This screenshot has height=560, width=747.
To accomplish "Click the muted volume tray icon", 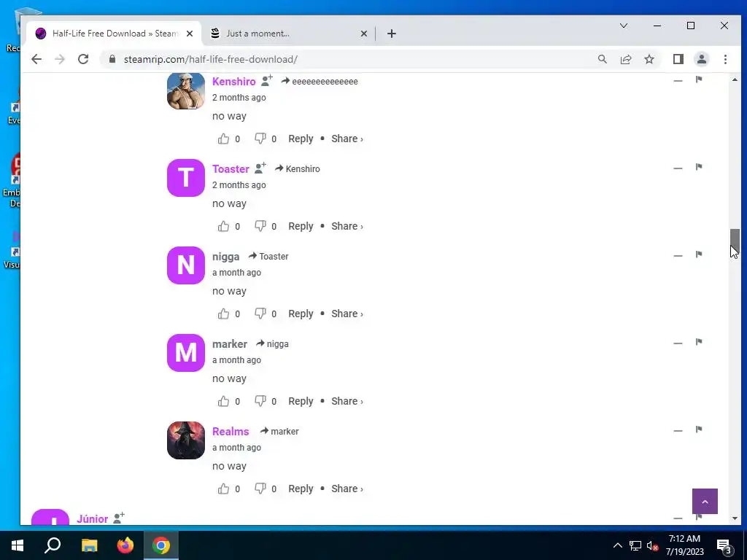I will click(653, 545).
